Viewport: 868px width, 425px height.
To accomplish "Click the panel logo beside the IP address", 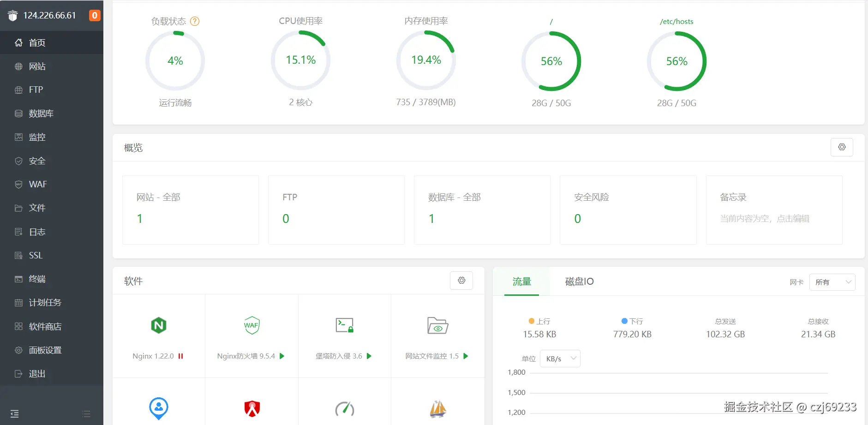I will [13, 16].
